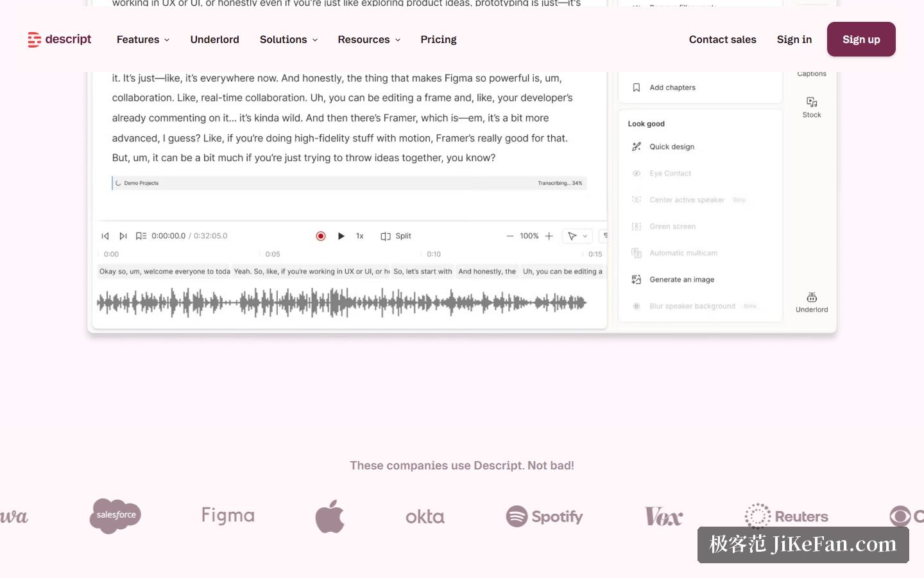
Task: Click the Apple logo
Action: 330,516
